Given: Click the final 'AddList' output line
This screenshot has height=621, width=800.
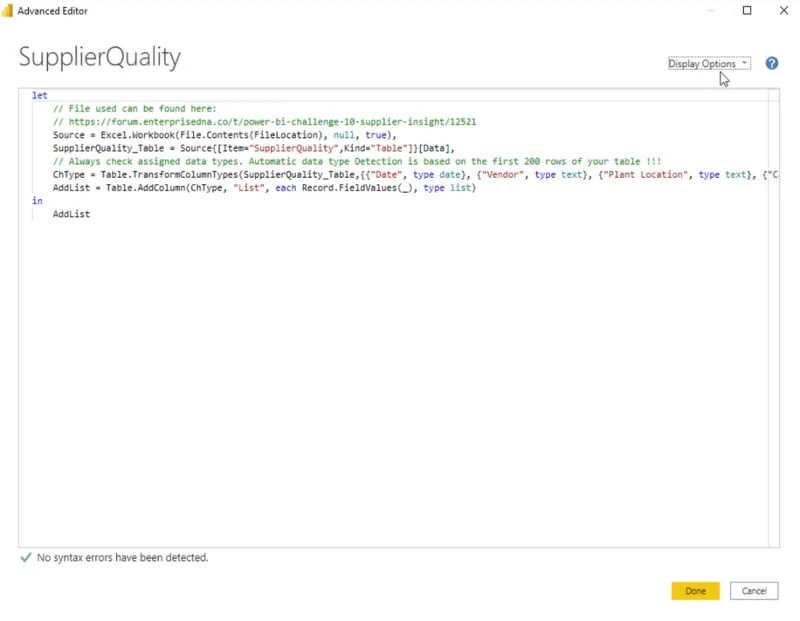Looking at the screenshot, I should click(x=71, y=214).
